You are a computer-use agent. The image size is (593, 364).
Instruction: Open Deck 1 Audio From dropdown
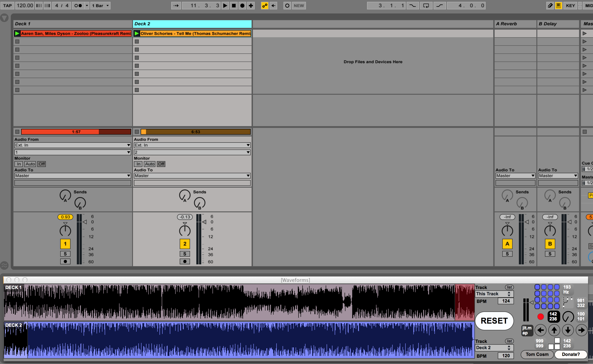[x=72, y=145]
